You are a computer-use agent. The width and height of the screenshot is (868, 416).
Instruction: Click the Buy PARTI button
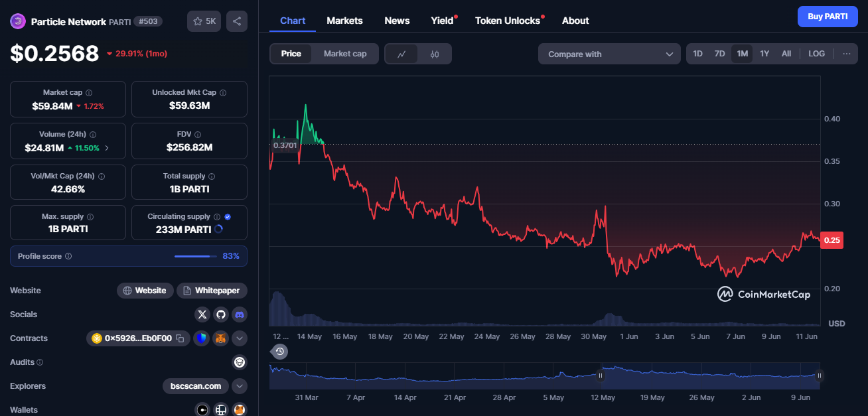click(x=828, y=17)
